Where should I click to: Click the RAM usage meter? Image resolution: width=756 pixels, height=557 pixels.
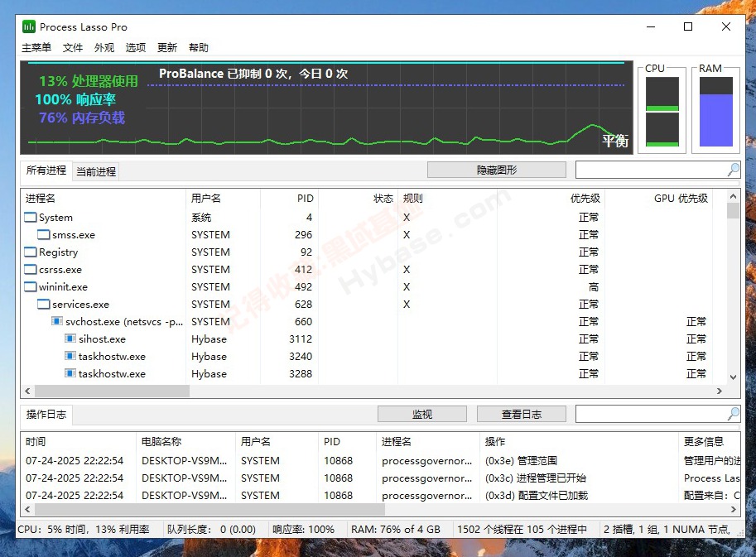pyautogui.click(x=716, y=111)
